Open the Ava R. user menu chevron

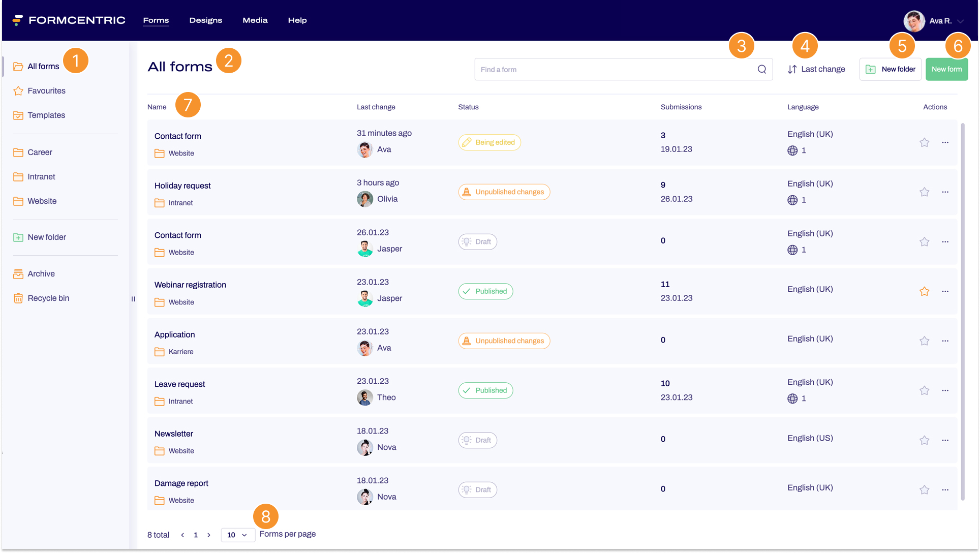point(960,21)
